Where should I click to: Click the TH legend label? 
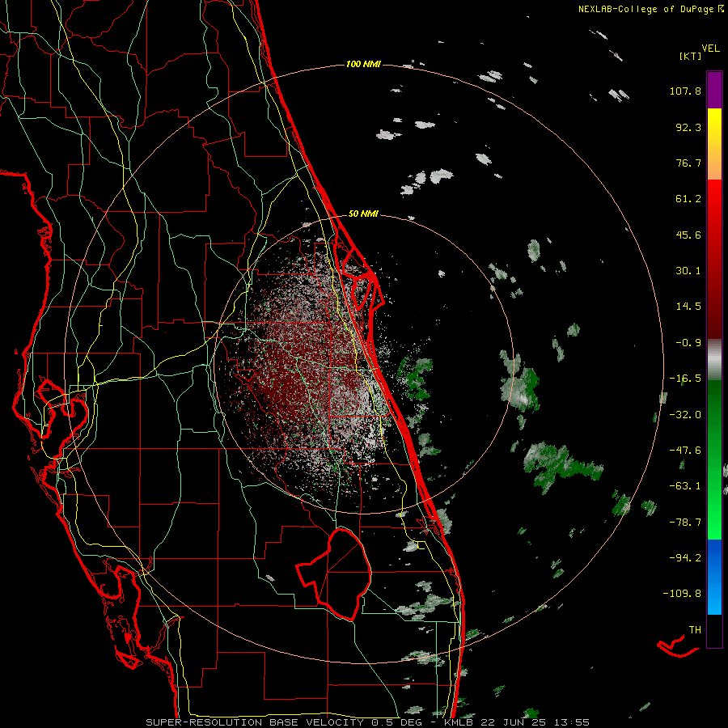pos(695,630)
